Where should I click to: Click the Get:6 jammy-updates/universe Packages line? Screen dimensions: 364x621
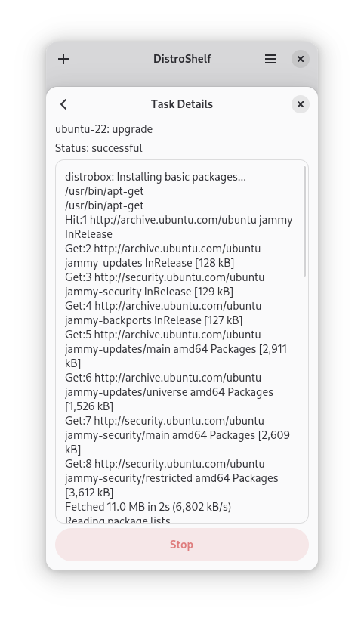169,392
